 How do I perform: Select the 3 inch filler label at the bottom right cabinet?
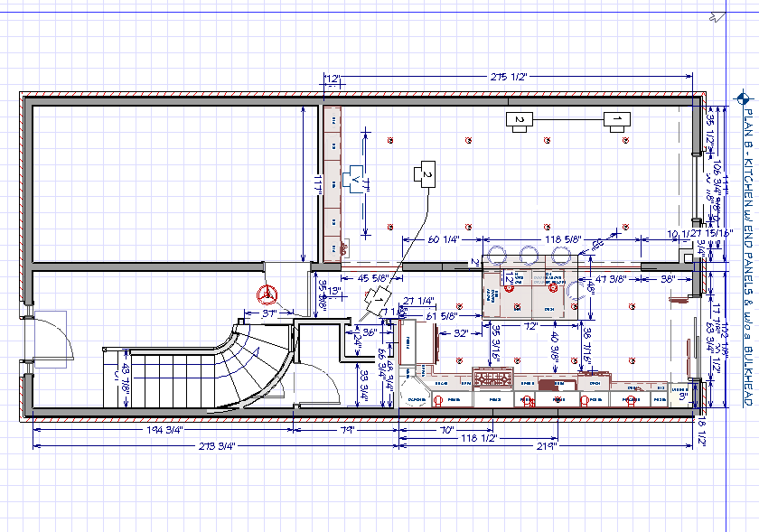[x=683, y=396]
